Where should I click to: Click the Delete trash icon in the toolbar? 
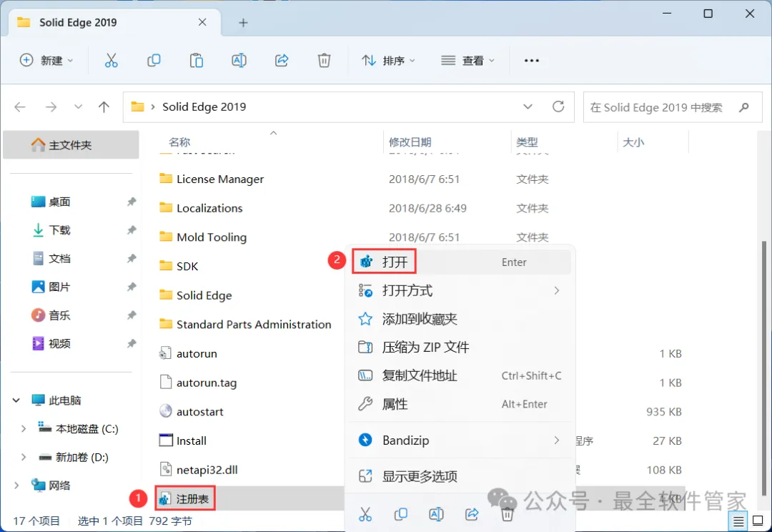(x=324, y=61)
